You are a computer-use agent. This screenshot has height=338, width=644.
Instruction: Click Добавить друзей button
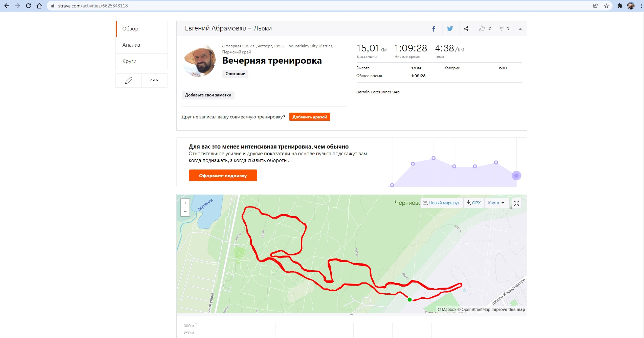tap(310, 117)
